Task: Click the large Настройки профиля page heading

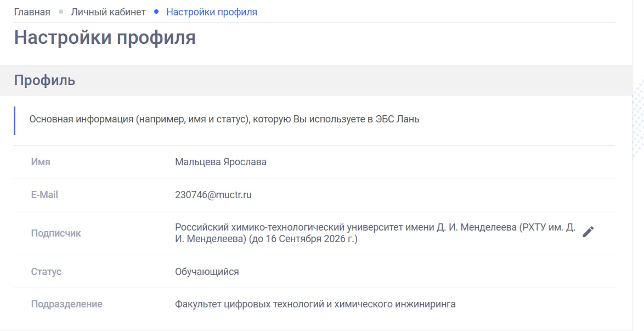Action: tap(105, 37)
